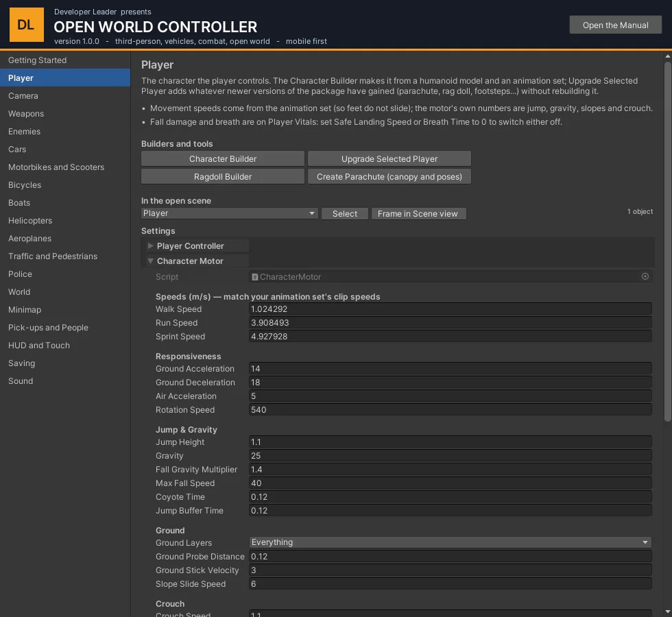Open HUD and Touch section
Viewport: 672px width, 617px height.
65,346
